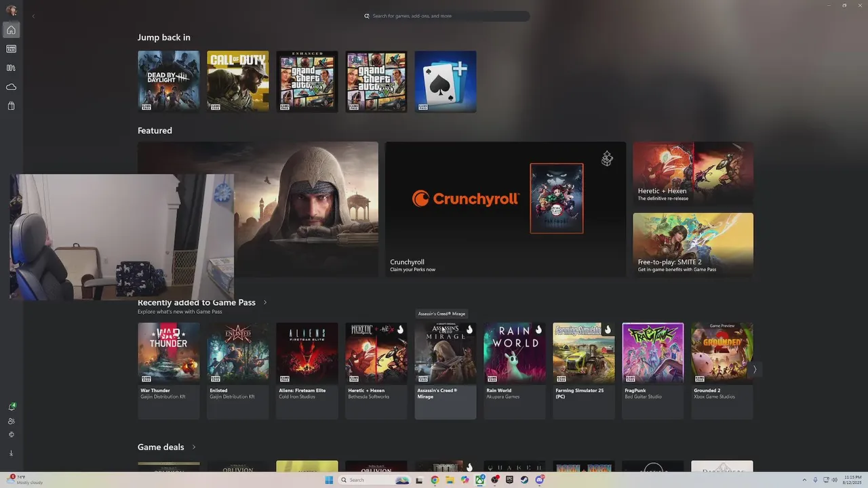Screen dimensions: 868x488
Task: Open My Library from the sidebar
Action: tap(11, 68)
